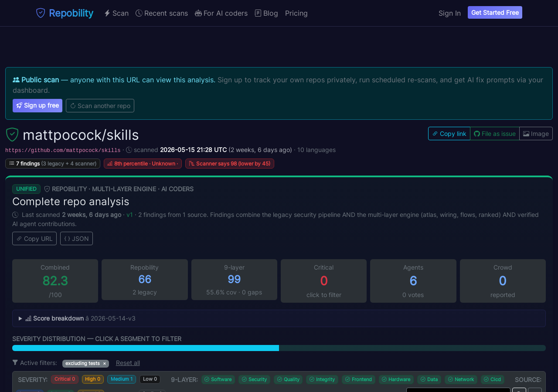Click the 9-layer 99 score card
The image size is (558, 392).
pyautogui.click(x=234, y=280)
